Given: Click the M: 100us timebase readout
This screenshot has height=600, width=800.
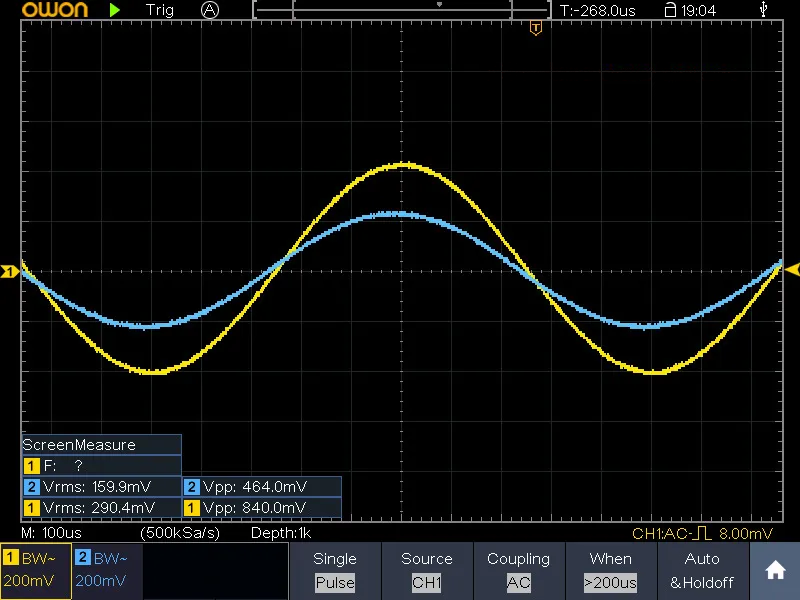Looking at the screenshot, I should click(51, 533).
